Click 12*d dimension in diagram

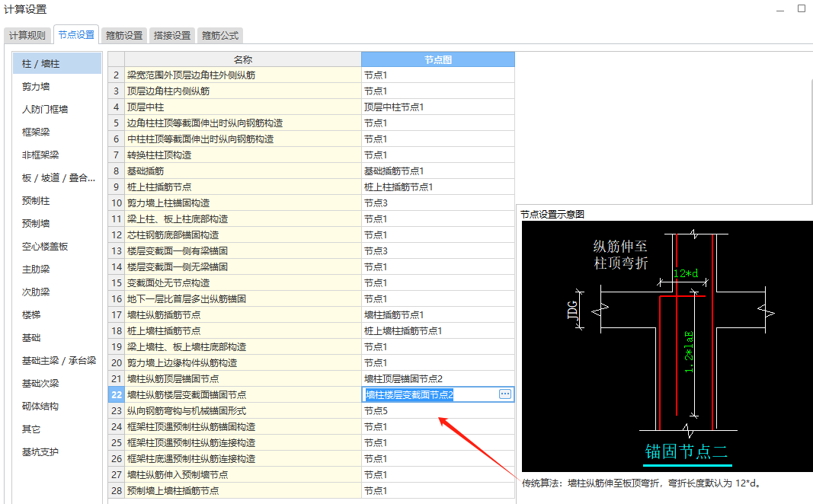[x=686, y=273]
